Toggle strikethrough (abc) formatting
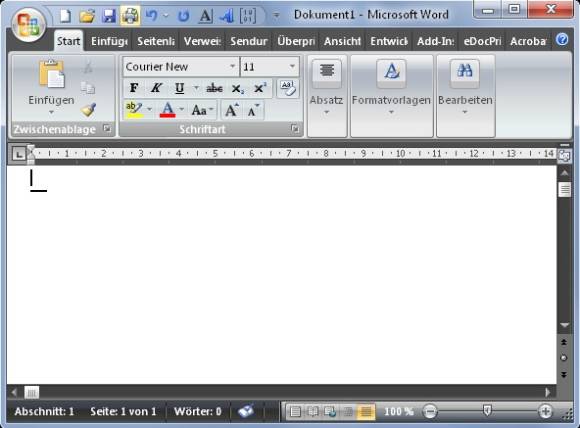The width and height of the screenshot is (580, 428). pos(214,88)
